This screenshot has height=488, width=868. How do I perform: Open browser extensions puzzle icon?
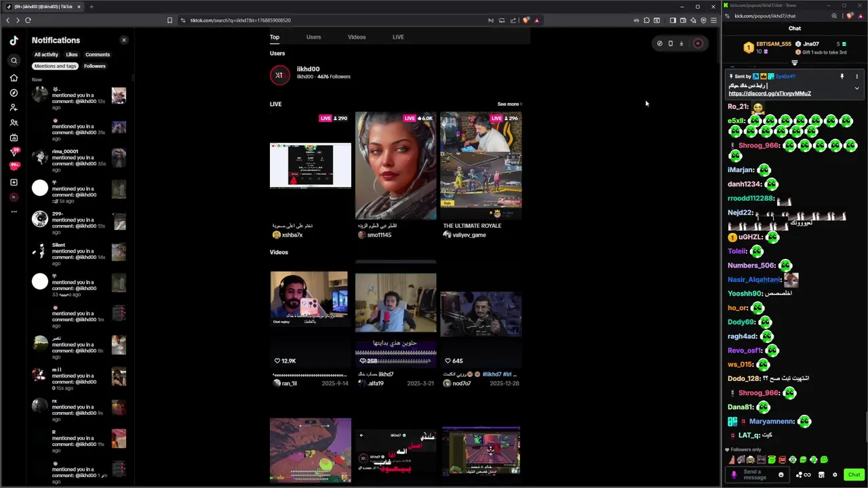click(x=646, y=20)
